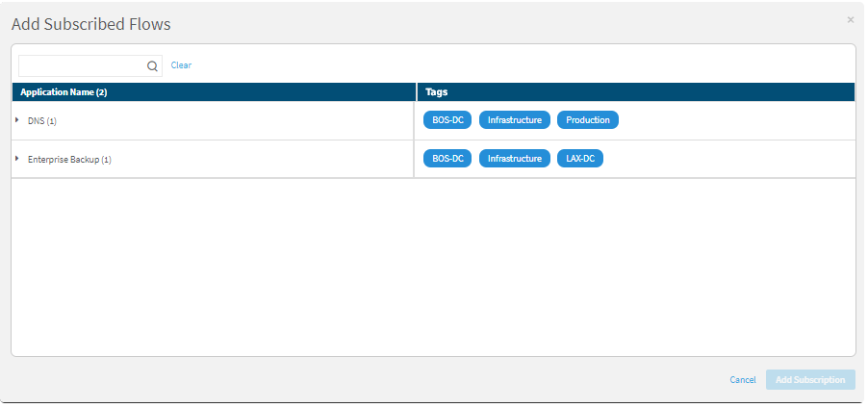Click the Add Subscribed Flows title
This screenshot has height=408, width=868.
[91, 23]
